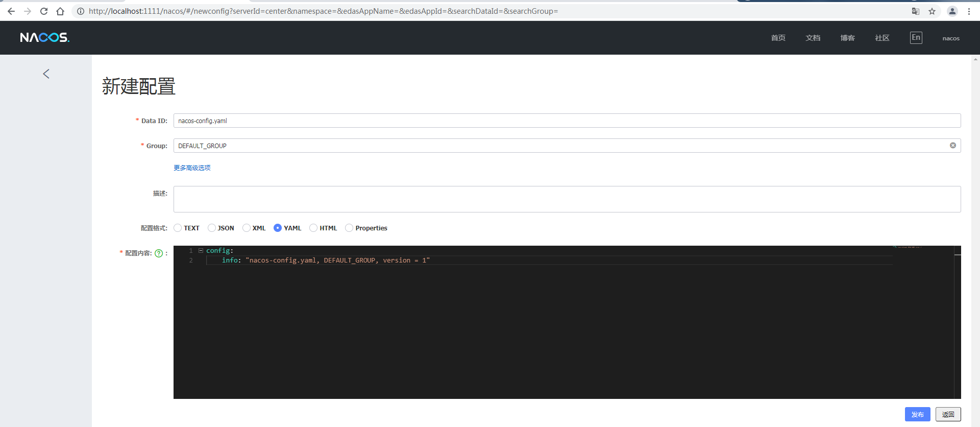Open the config content help question icon
Screen dimensions: 980x427
pos(159,253)
